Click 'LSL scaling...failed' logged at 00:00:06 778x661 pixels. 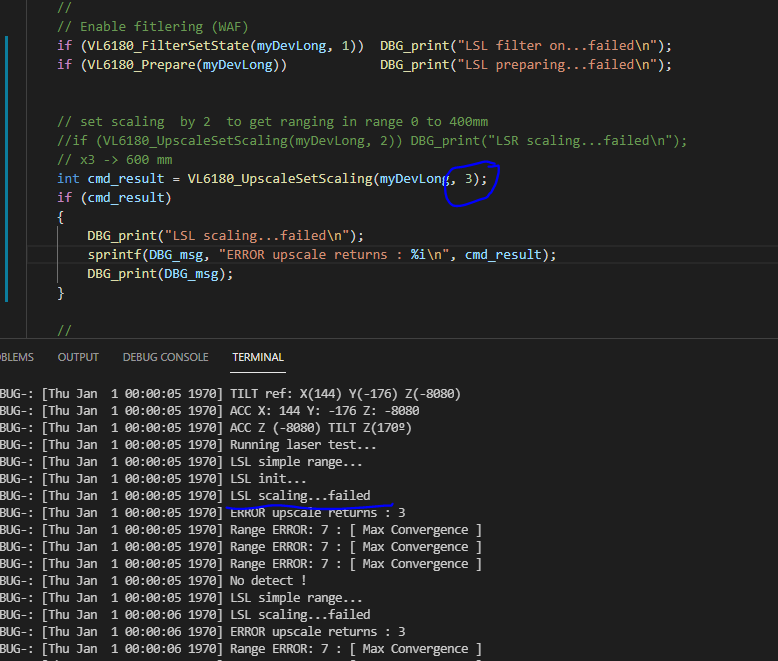click(x=300, y=615)
